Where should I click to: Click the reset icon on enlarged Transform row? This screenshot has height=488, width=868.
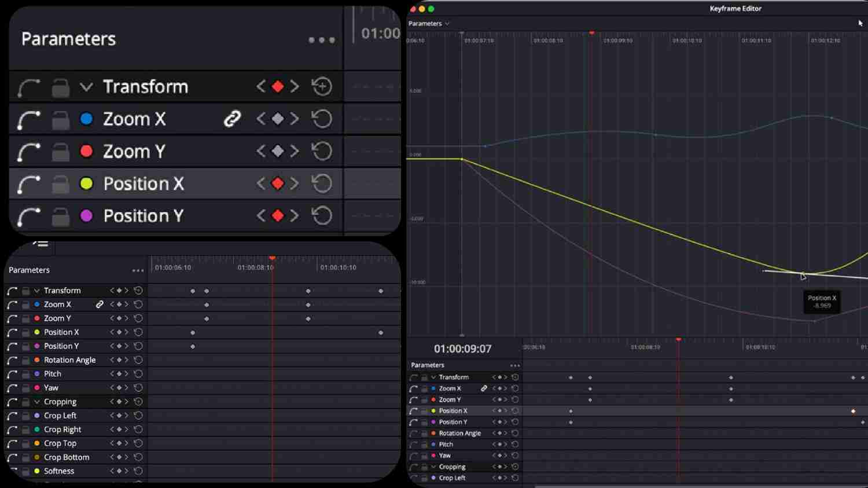click(x=322, y=87)
